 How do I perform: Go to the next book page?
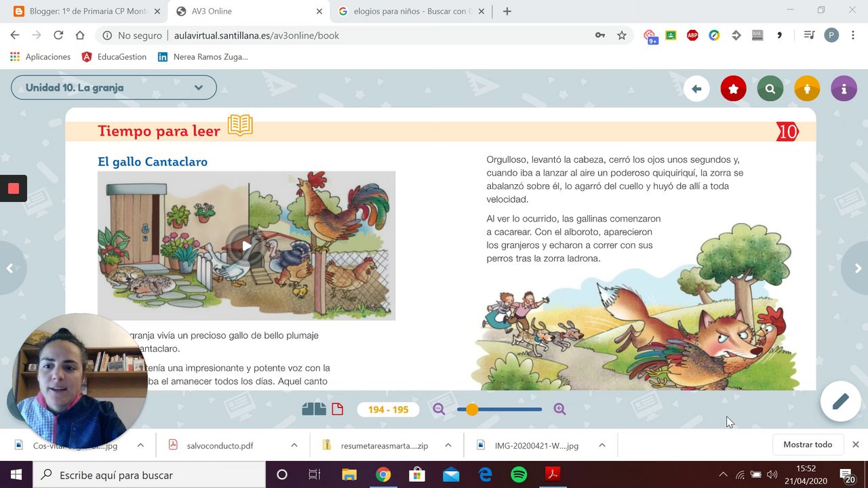pyautogui.click(x=858, y=268)
